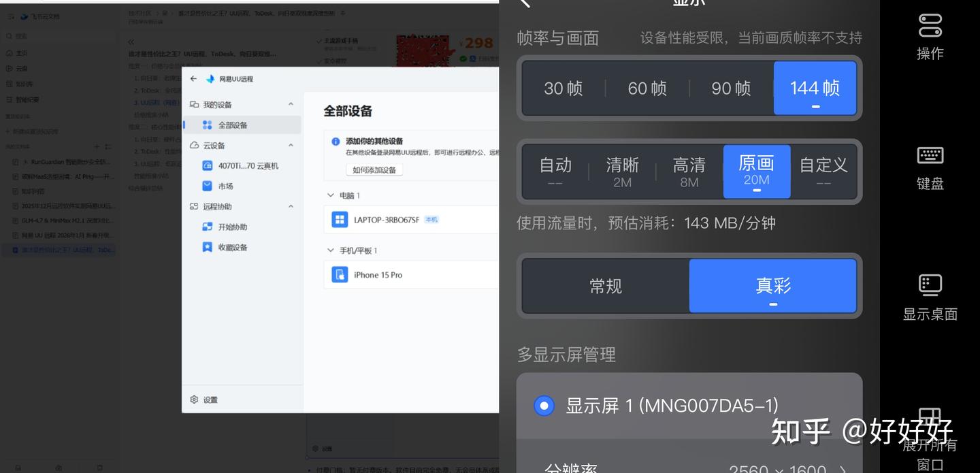Open 市场 in the UU sidebar
This screenshot has width=980, height=473.
tap(242, 186)
